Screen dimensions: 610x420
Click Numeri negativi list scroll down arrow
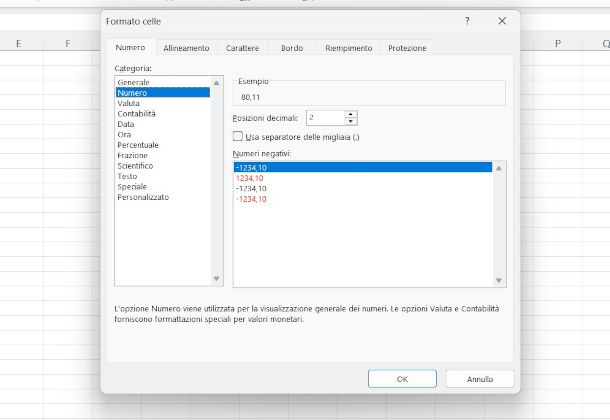[x=499, y=280]
